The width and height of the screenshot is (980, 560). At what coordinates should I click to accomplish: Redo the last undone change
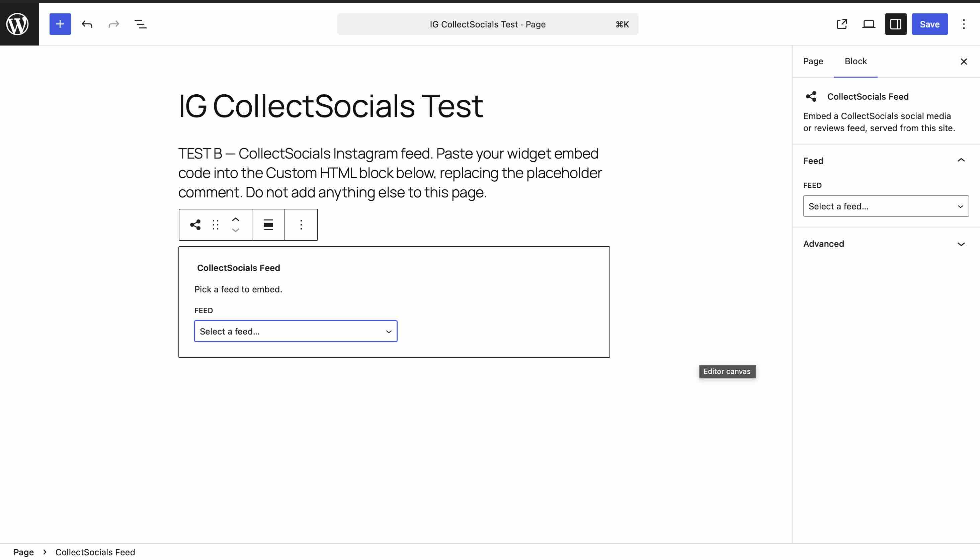114,24
